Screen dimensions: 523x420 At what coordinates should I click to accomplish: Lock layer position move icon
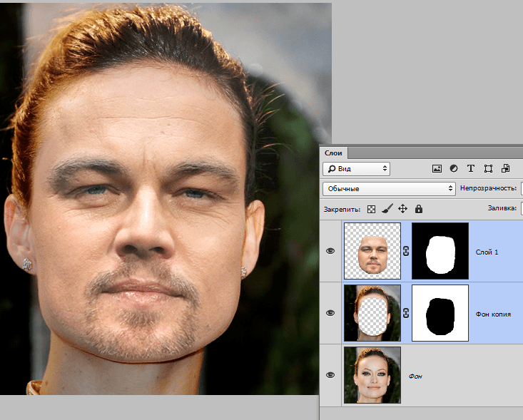pyautogui.click(x=403, y=209)
